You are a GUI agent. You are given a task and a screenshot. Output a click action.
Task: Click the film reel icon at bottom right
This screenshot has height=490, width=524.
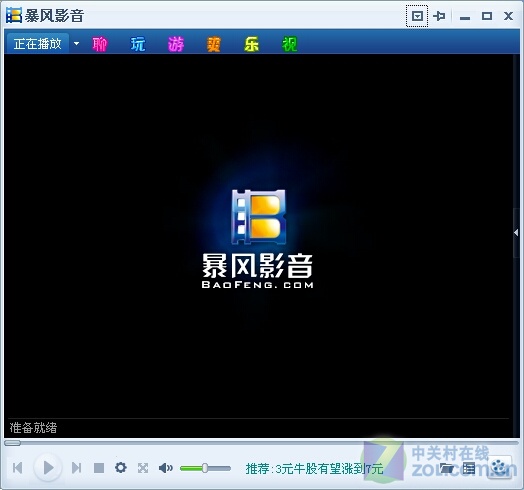pos(499,467)
